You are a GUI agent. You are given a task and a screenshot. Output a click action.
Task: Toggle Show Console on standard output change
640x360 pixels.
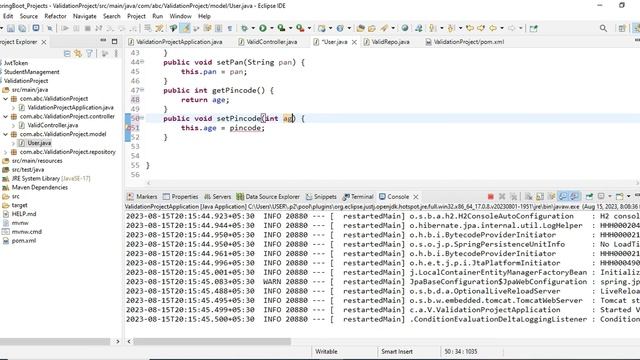[563, 197]
